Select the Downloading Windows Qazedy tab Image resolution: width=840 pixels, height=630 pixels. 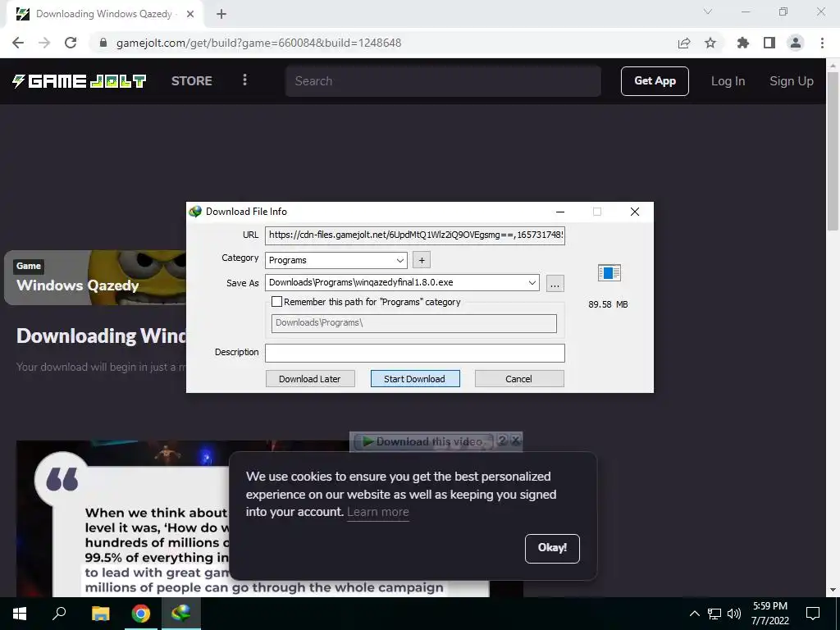104,14
